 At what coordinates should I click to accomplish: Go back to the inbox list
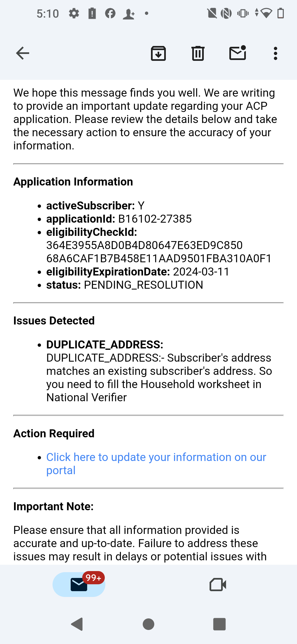click(23, 53)
